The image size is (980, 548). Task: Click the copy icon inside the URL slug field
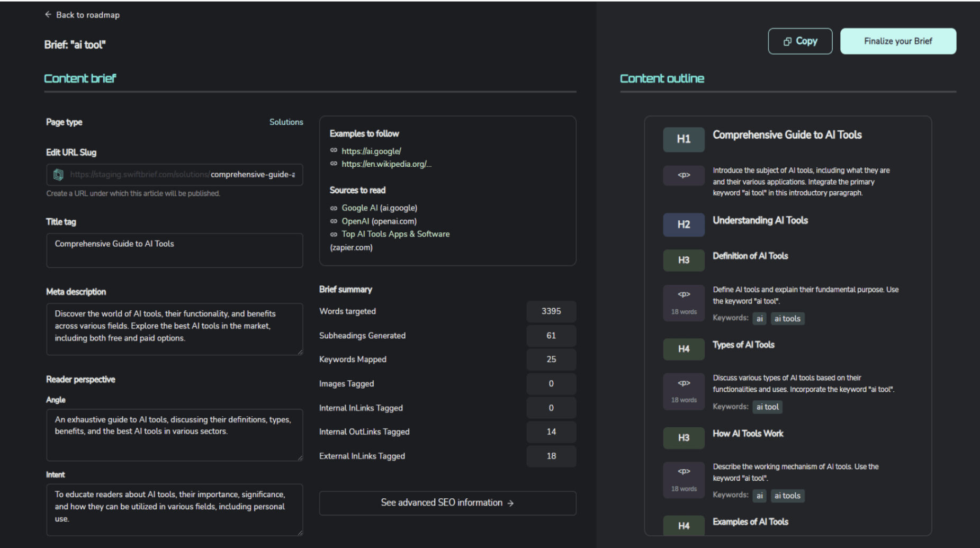[58, 175]
